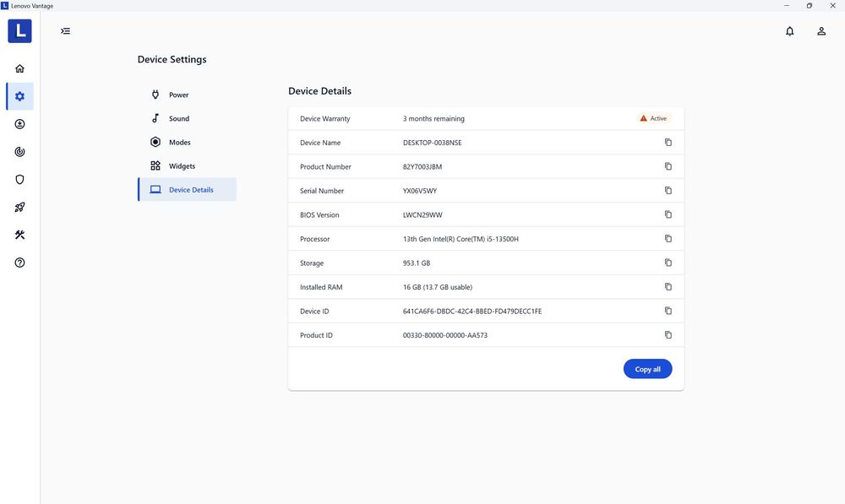Copy the Processor value
Image resolution: width=845 pixels, height=504 pixels.
(668, 239)
